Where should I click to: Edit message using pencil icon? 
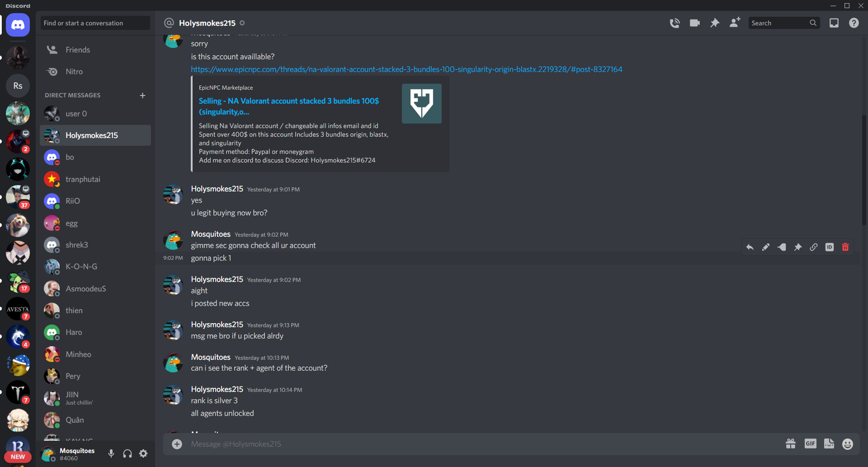(765, 247)
